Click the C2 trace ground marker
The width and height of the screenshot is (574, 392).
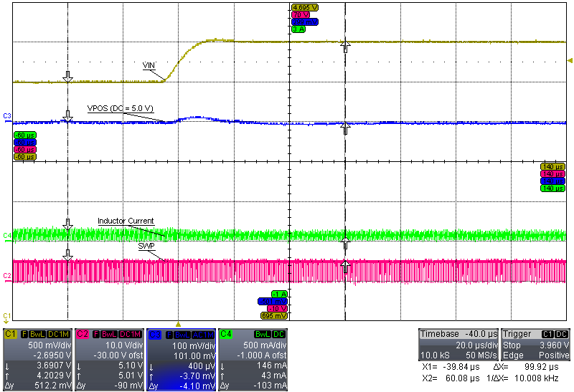tap(7, 275)
